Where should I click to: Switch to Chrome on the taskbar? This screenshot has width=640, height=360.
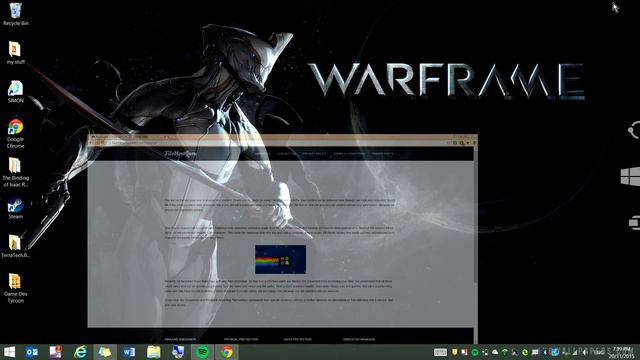click(x=227, y=352)
